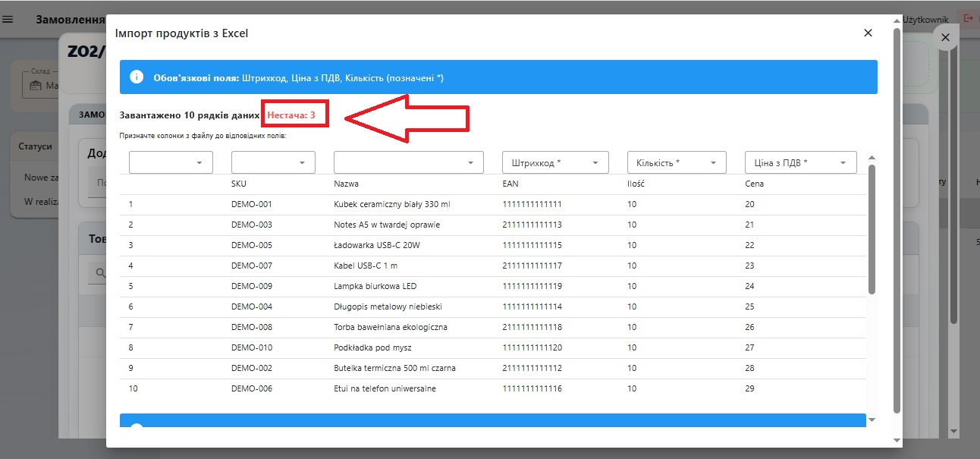This screenshot has height=459, width=980.
Task: Click the table's vertical scrollbar
Action: 872,229
